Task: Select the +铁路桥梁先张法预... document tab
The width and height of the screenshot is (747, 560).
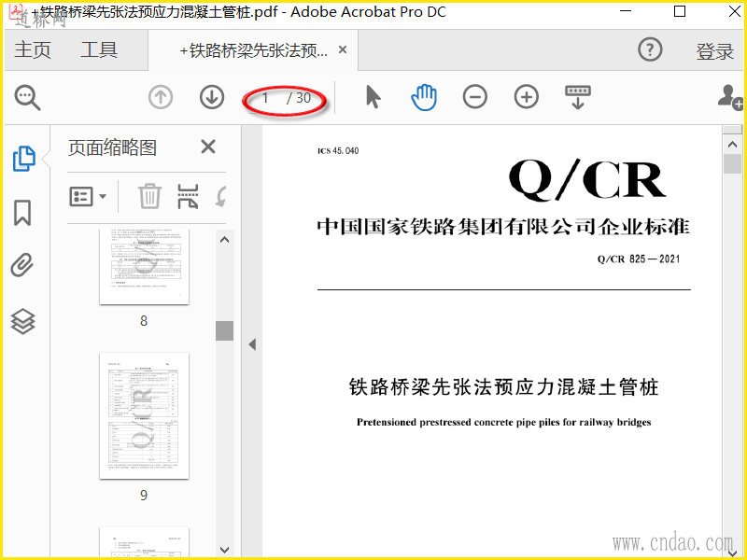Action: coord(253,50)
